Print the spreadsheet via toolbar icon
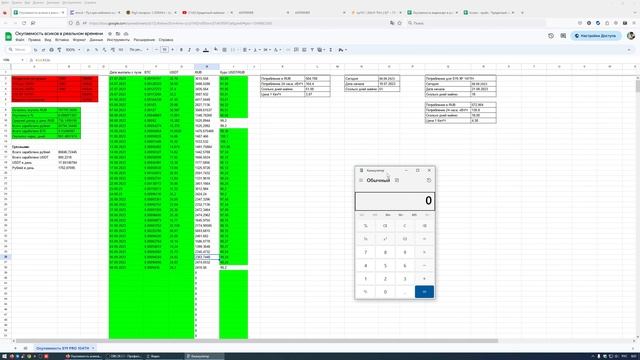This screenshot has height=360, width=640. [51, 50]
